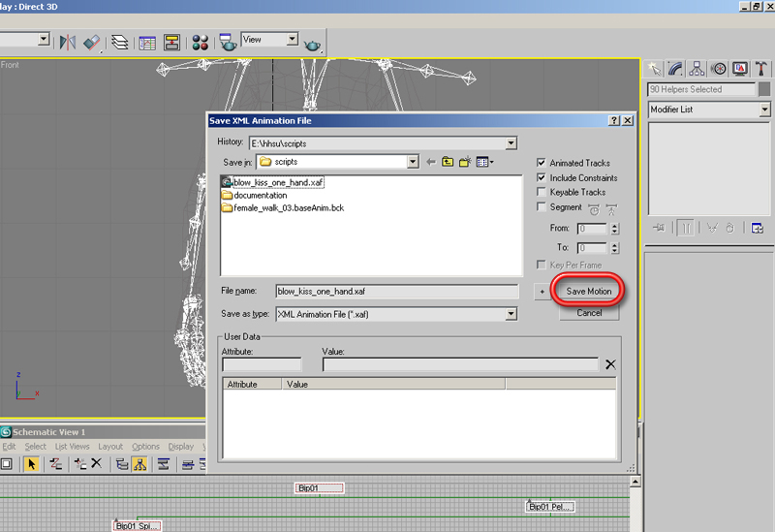
Task: Click the plus increment save button
Action: tap(542, 292)
